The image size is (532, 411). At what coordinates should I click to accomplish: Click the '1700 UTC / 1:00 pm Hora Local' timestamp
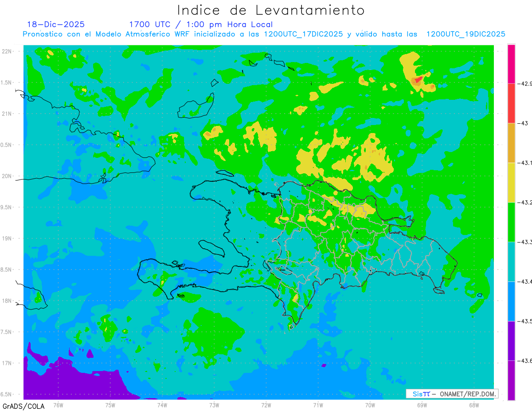point(201,25)
